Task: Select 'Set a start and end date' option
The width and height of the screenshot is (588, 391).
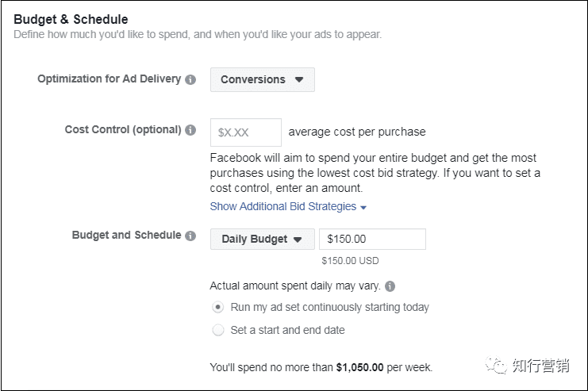Action: coord(218,330)
